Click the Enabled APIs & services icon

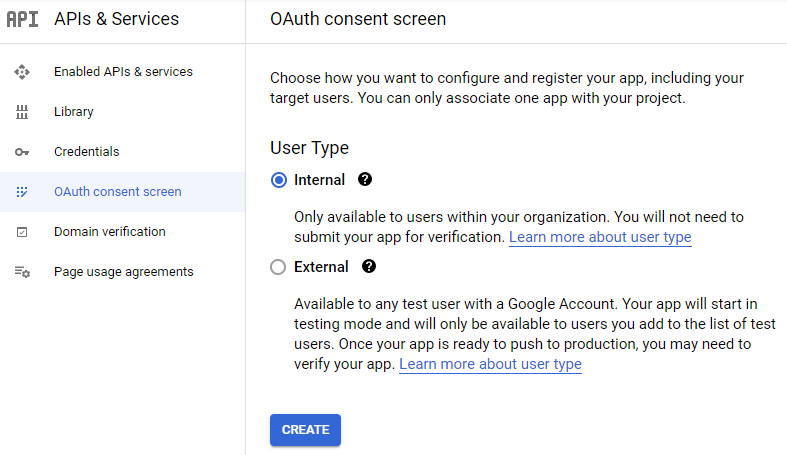(x=22, y=72)
